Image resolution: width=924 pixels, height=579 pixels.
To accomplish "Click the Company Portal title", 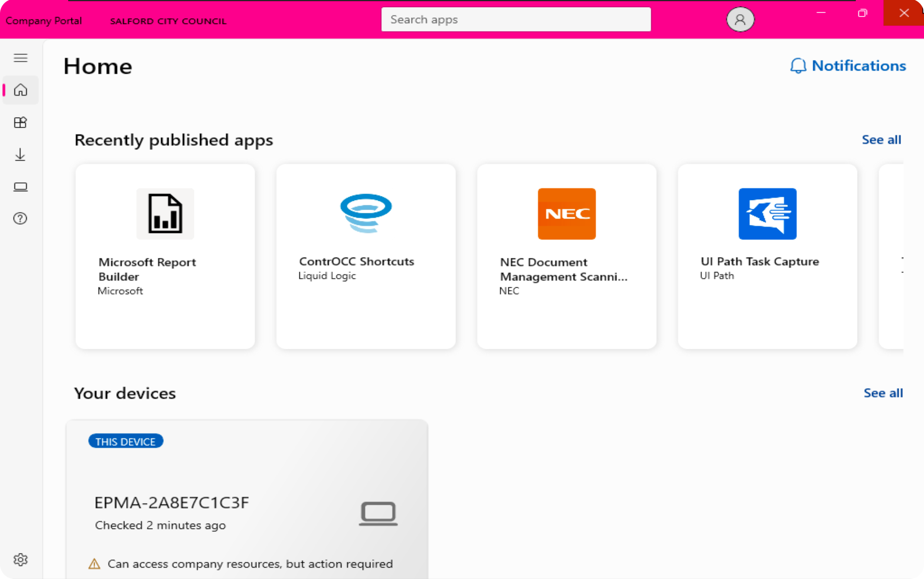I will 44,21.
